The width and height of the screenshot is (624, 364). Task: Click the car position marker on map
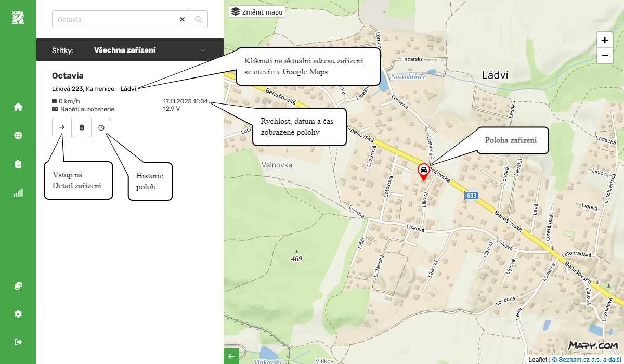click(424, 171)
